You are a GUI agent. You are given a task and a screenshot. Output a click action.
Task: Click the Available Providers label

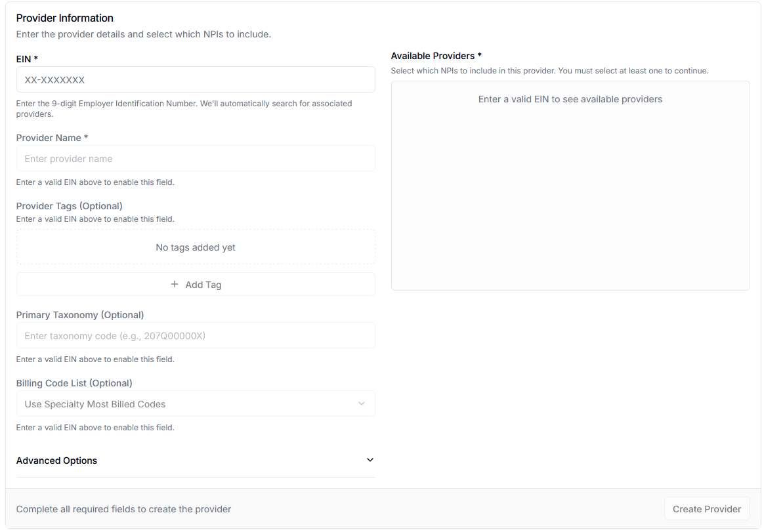[436, 56]
